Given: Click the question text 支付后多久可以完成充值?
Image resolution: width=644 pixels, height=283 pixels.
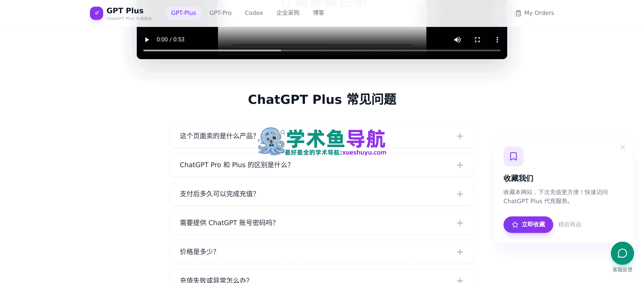Looking at the screenshot, I should (218, 194).
